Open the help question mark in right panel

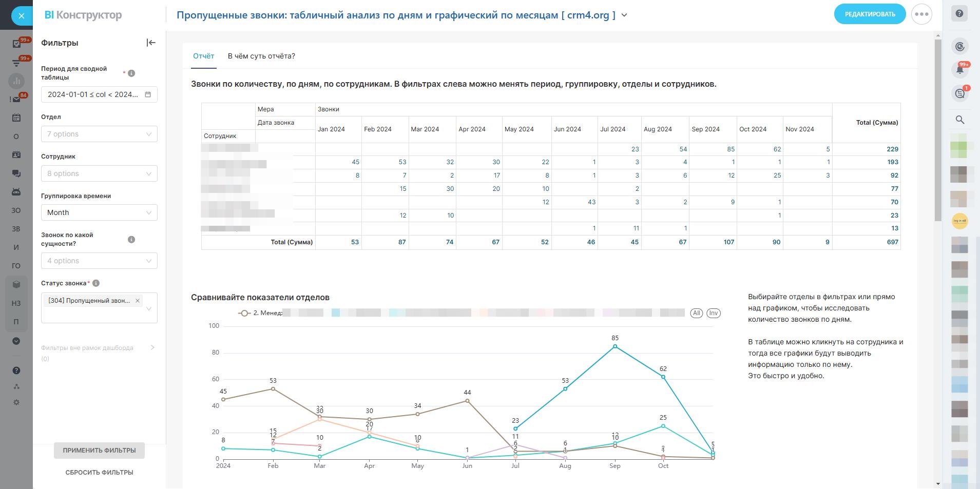(959, 14)
